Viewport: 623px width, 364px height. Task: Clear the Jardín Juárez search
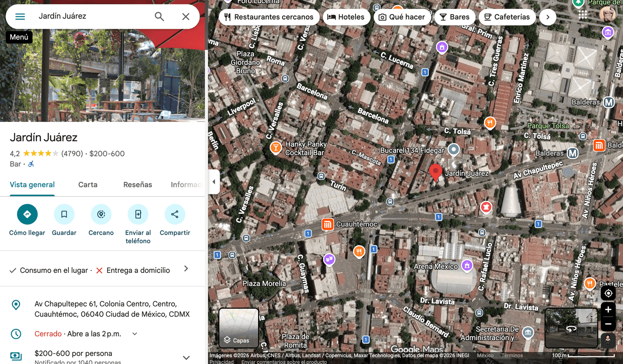click(x=186, y=16)
